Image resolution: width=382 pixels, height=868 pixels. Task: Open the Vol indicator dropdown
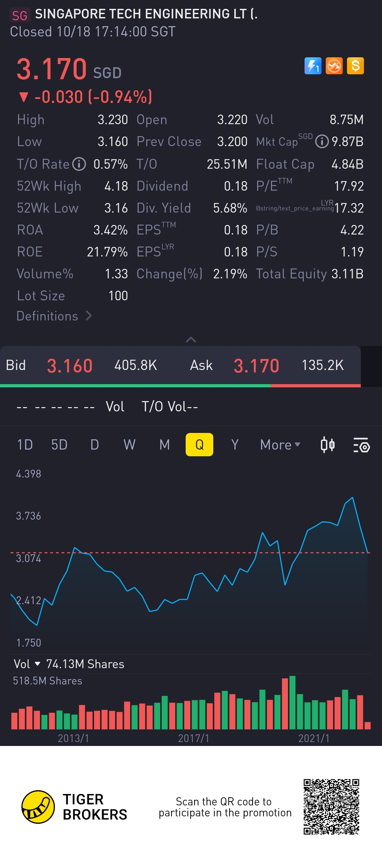point(27,664)
